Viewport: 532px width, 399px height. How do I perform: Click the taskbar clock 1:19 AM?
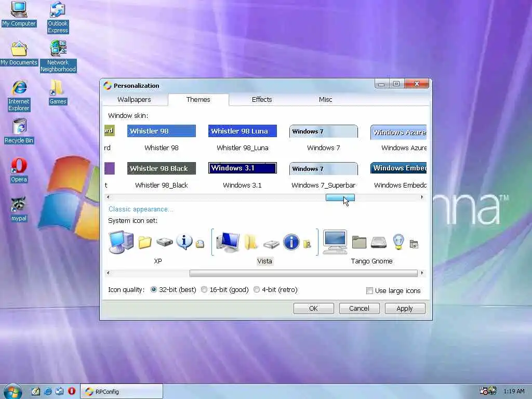pos(514,391)
